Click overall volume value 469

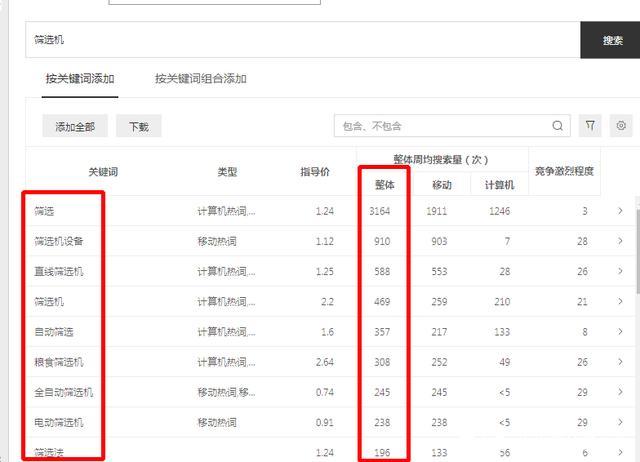pos(382,302)
